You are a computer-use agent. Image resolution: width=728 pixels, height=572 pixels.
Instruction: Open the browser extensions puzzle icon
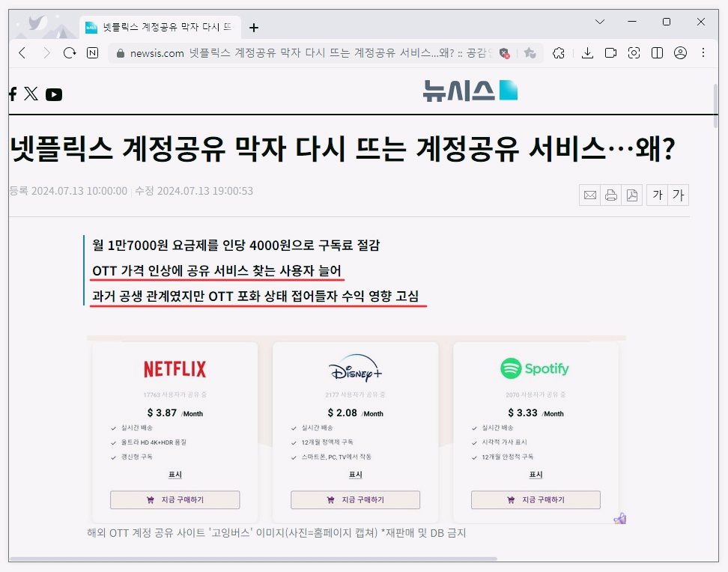[x=559, y=53]
